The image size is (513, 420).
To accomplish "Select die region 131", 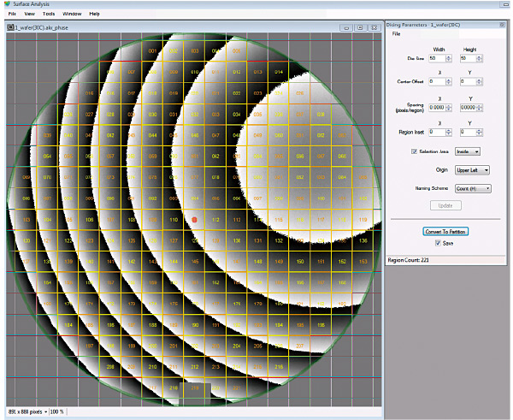I will pos(258,240).
